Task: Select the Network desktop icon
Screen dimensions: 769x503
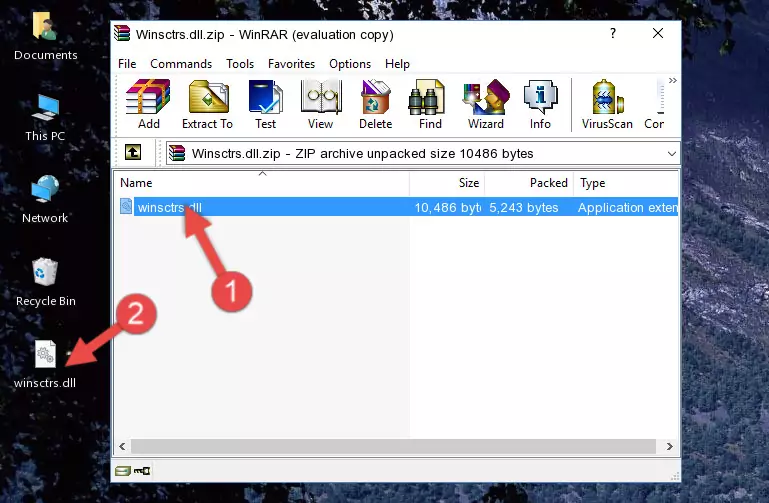Action: coord(45,200)
